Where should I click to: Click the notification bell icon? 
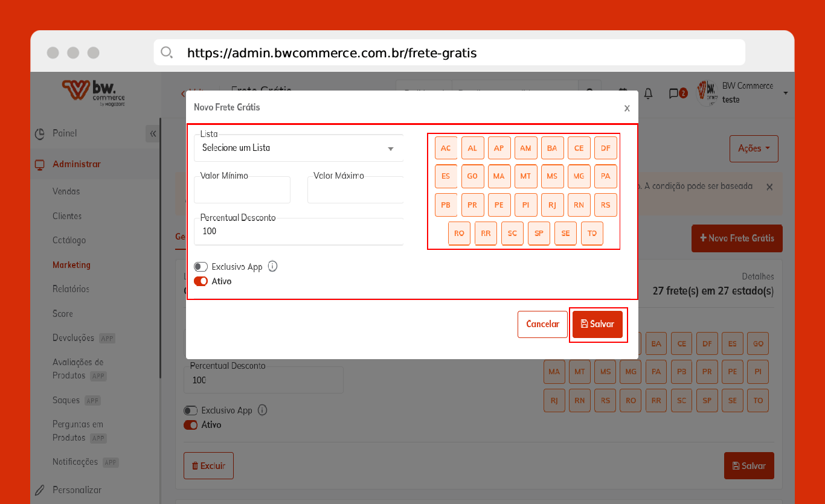648,93
